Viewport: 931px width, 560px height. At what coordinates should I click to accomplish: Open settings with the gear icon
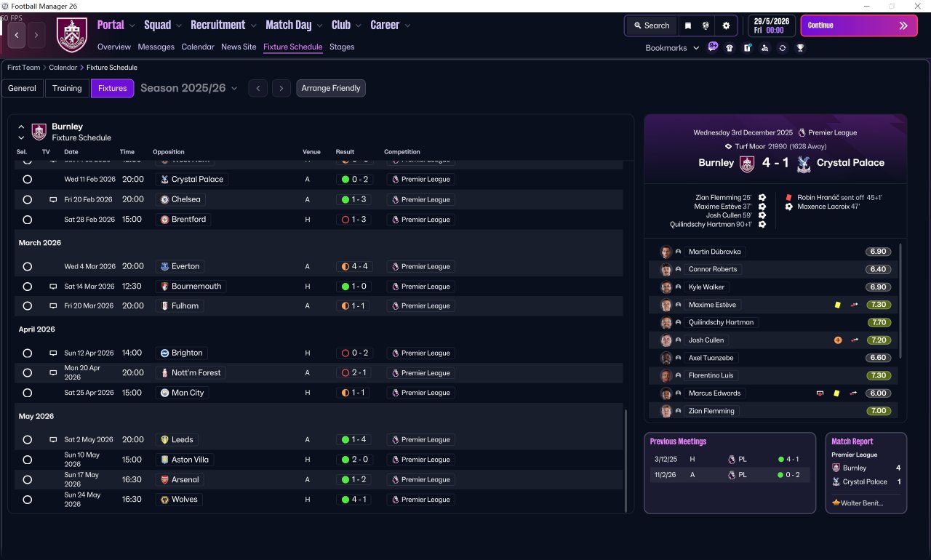click(726, 25)
